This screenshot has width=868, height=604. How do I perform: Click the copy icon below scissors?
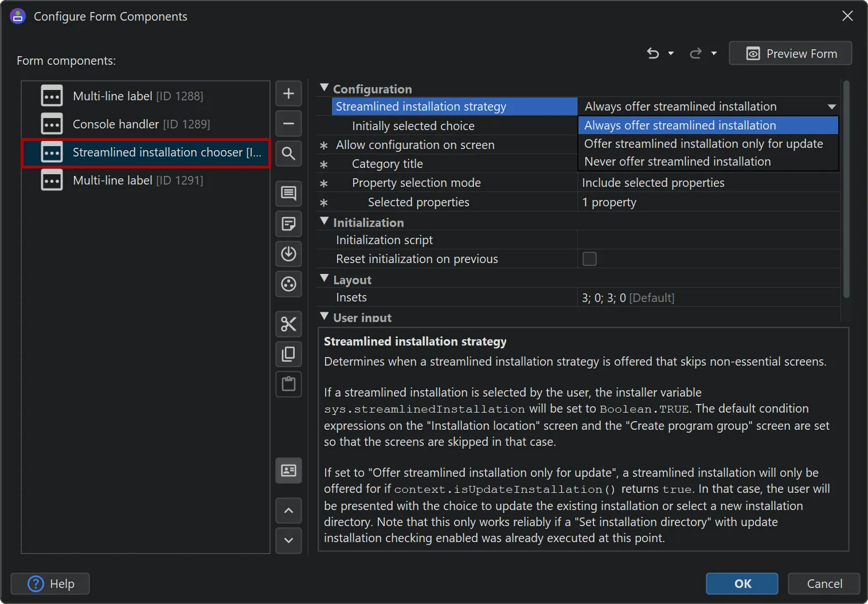288,354
